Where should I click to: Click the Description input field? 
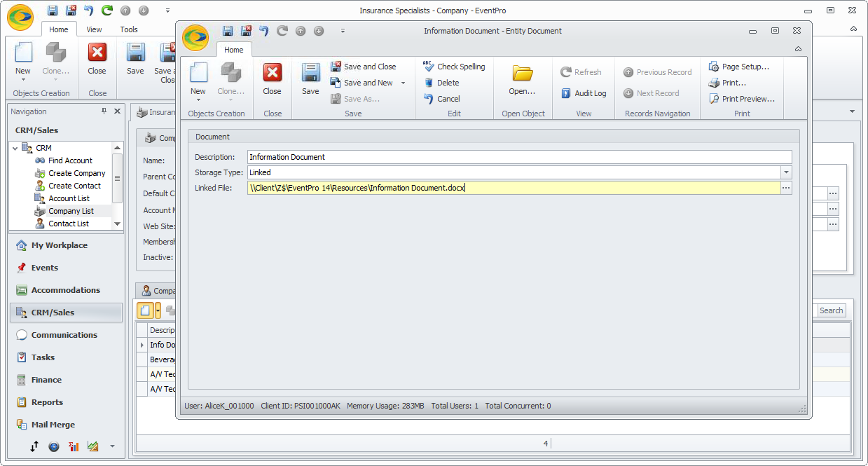(519, 157)
